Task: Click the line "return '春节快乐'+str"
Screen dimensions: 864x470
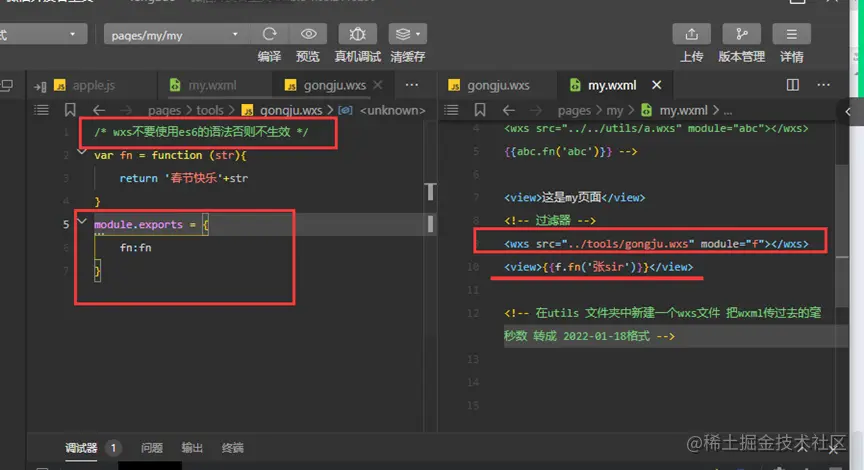Action: tap(183, 178)
